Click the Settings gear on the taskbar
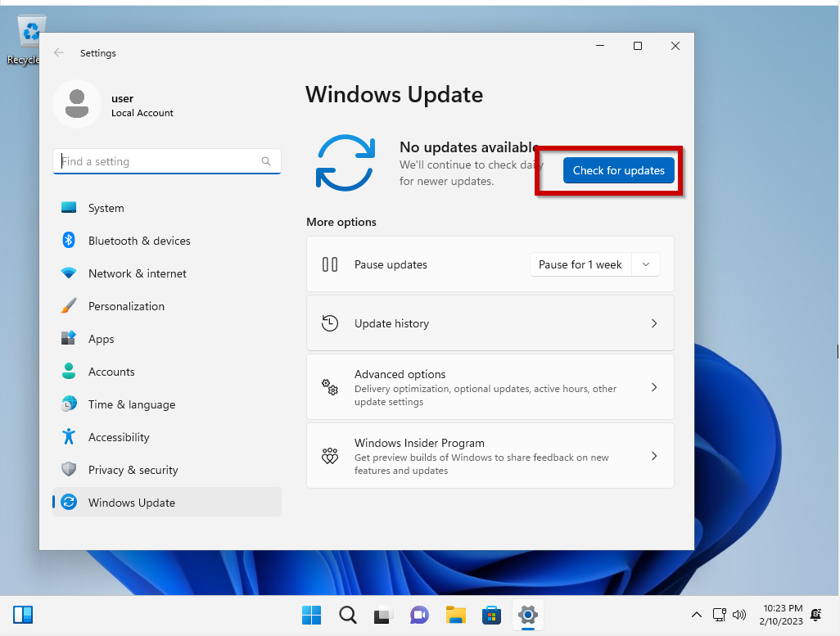 point(528,615)
